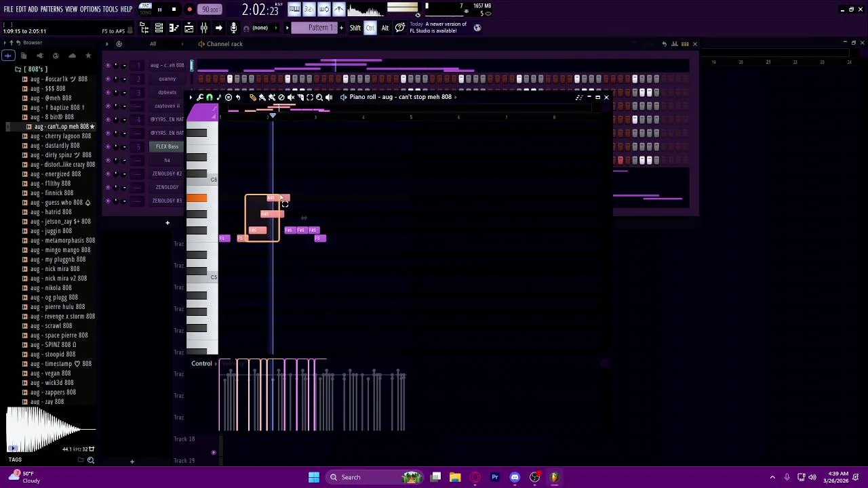Click the microphone recording icon in toolbar
This screenshot has width=868, height=488.
(x=233, y=28)
